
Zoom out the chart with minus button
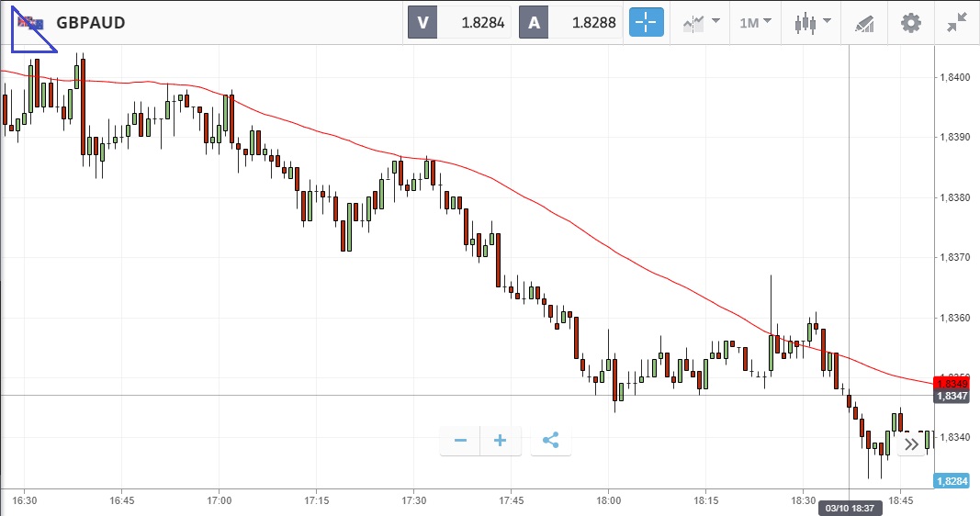[x=460, y=441]
